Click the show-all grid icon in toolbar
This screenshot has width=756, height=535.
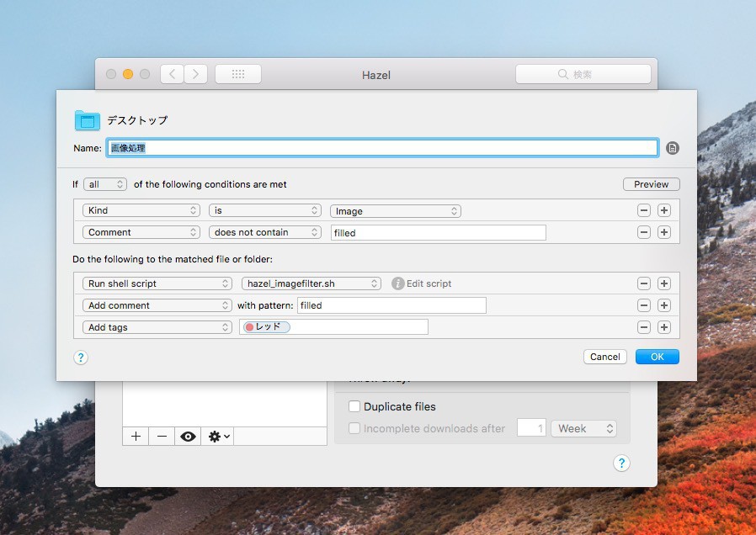tap(238, 74)
